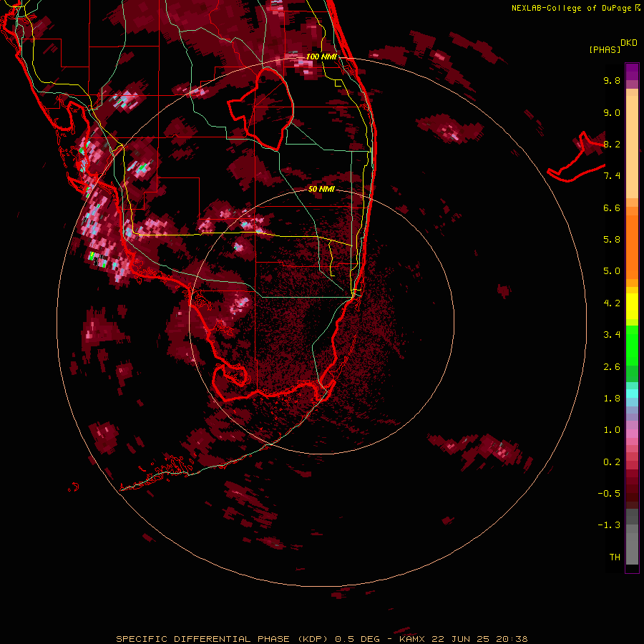Select the yellow band on the color scale
The width and height of the screenshot is (644, 644).
tap(632, 306)
